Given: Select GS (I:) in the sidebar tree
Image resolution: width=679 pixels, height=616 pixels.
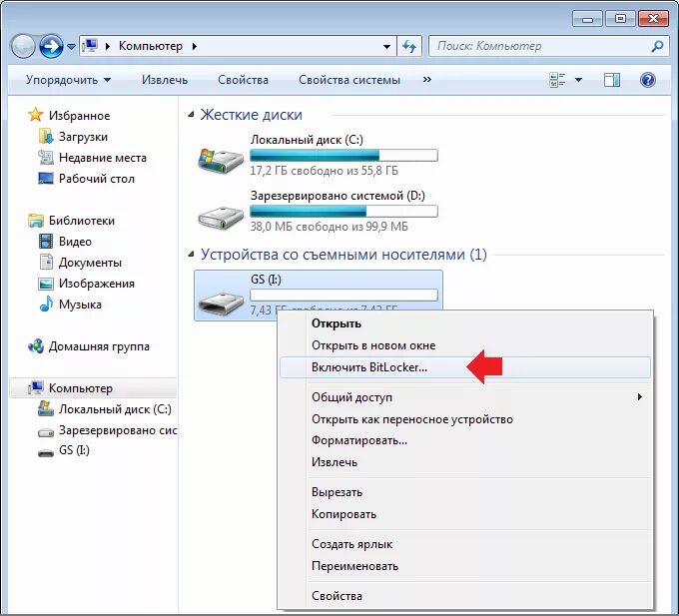Looking at the screenshot, I should pos(74,450).
